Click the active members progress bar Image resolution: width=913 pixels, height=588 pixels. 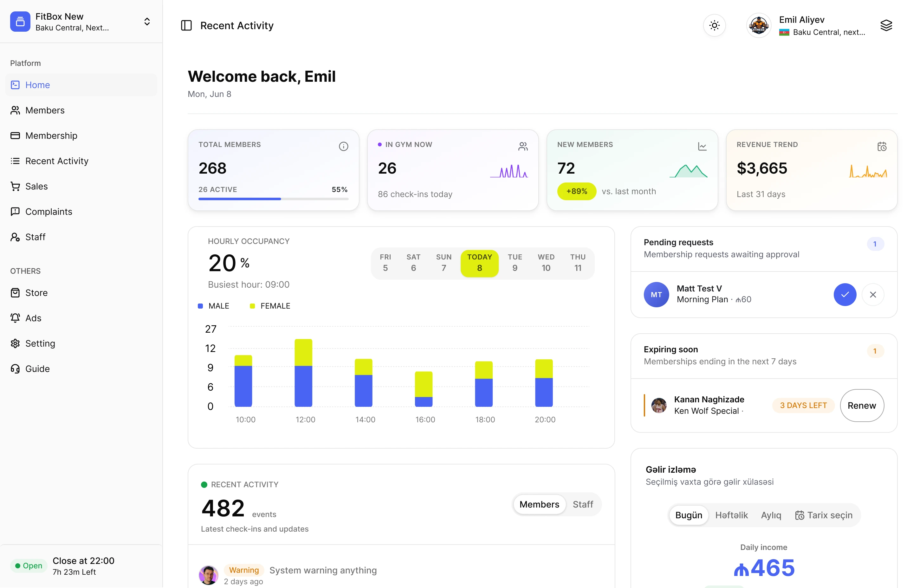[x=273, y=199]
